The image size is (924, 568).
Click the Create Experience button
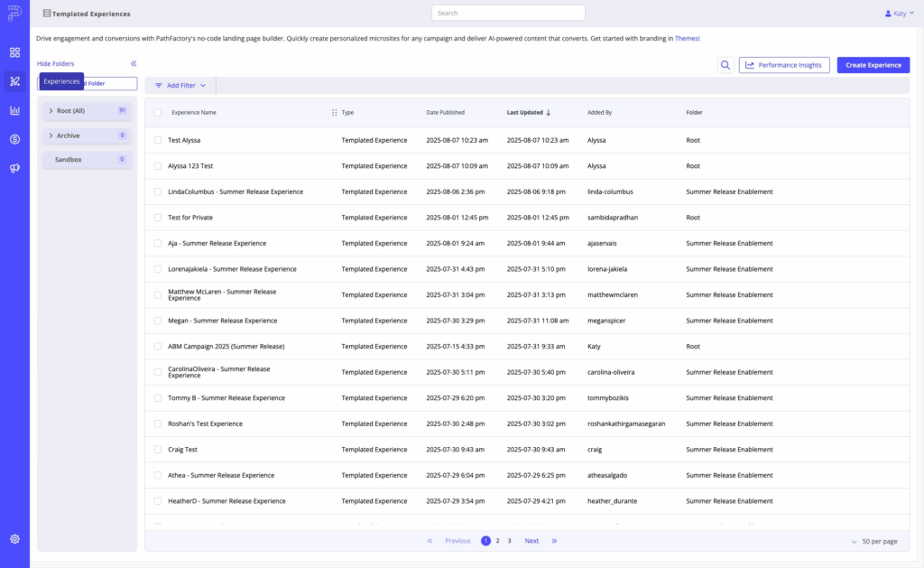point(873,65)
